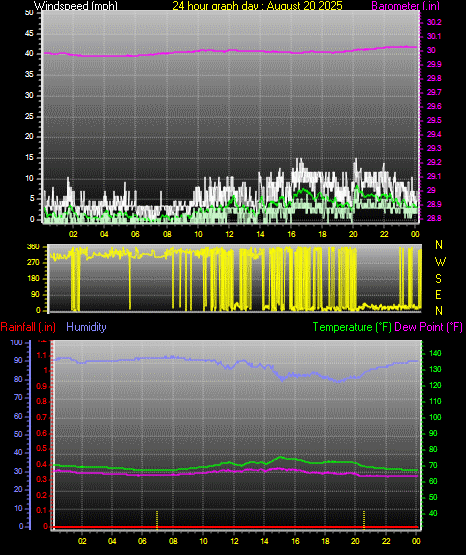The width and height of the screenshot is (466, 555).
Task: Click the Humidity legend label
Action: [86, 327]
